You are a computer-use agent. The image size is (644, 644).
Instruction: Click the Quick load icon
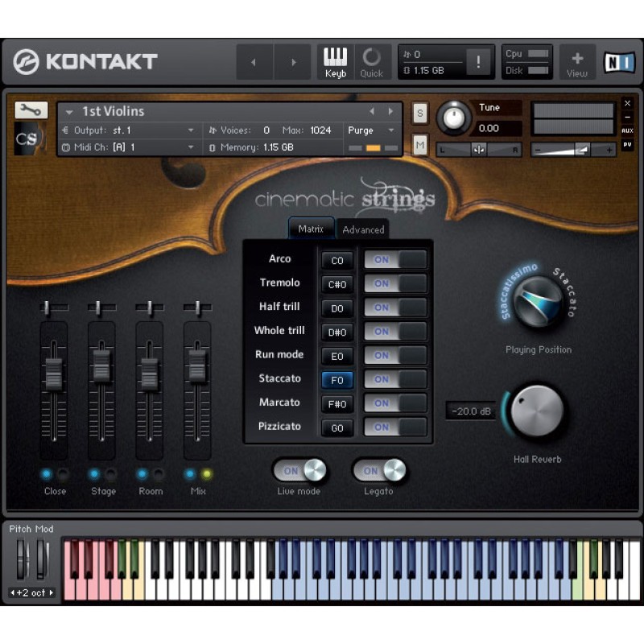click(372, 61)
